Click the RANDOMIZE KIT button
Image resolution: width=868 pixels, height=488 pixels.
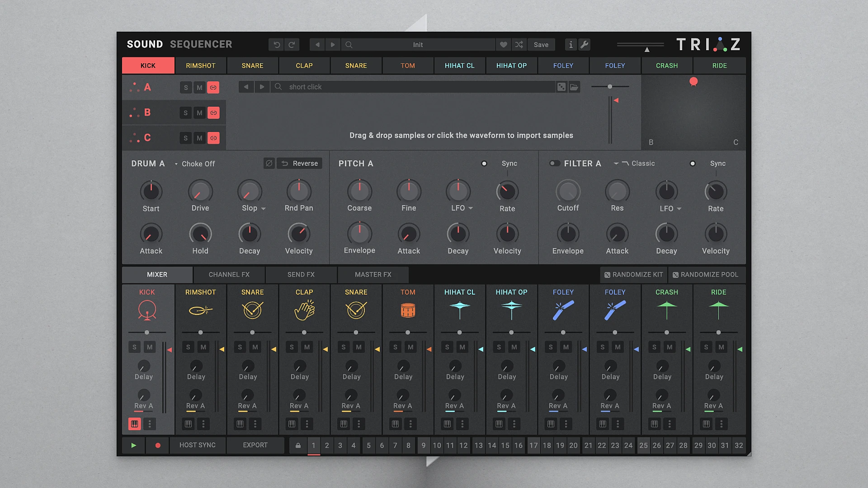click(633, 274)
